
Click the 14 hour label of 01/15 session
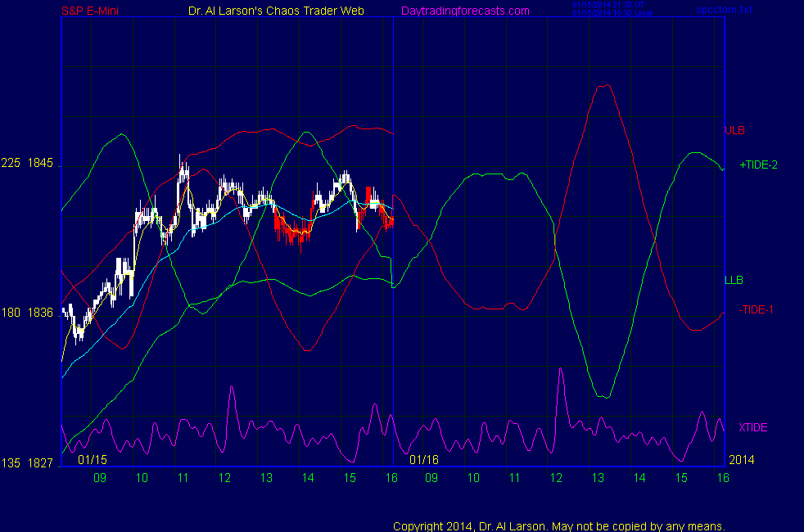point(308,478)
